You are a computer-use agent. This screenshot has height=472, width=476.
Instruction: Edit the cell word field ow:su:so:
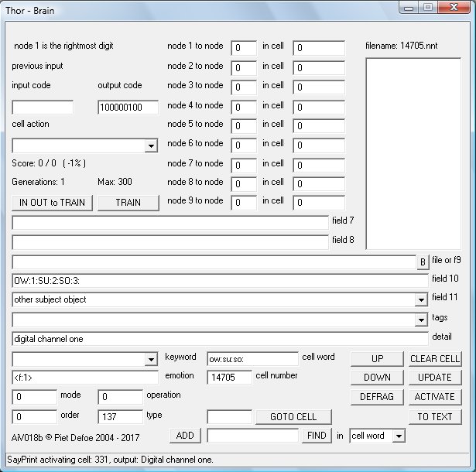(x=252, y=359)
